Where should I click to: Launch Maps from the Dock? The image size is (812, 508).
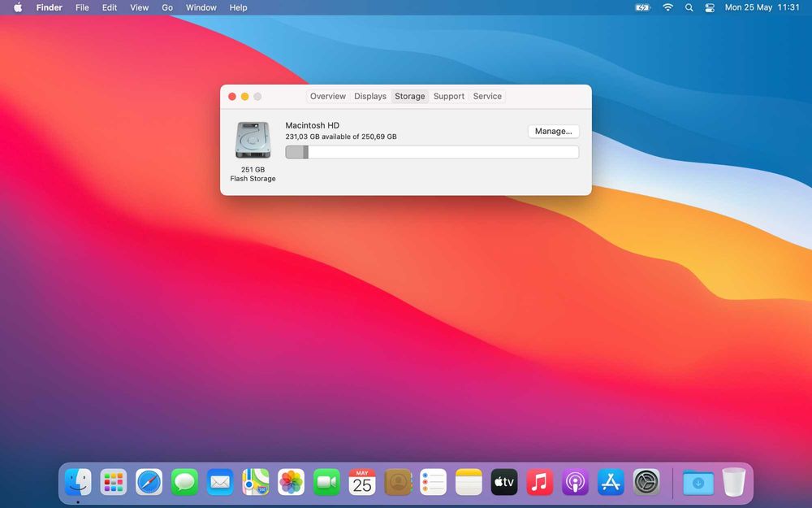(255, 482)
